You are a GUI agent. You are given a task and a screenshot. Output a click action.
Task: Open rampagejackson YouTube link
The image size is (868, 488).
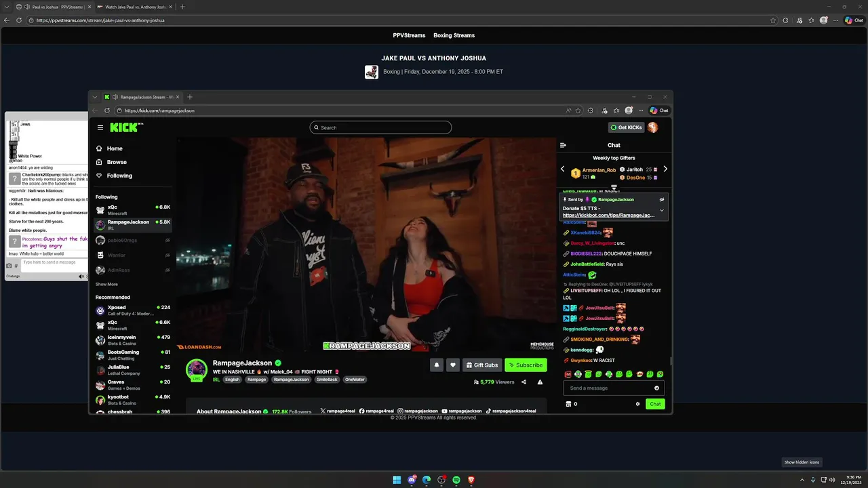462,411
